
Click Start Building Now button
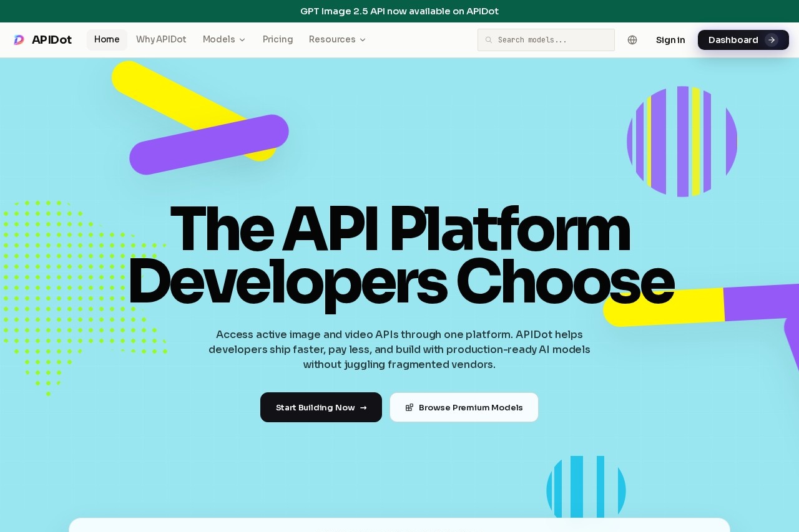(x=321, y=407)
